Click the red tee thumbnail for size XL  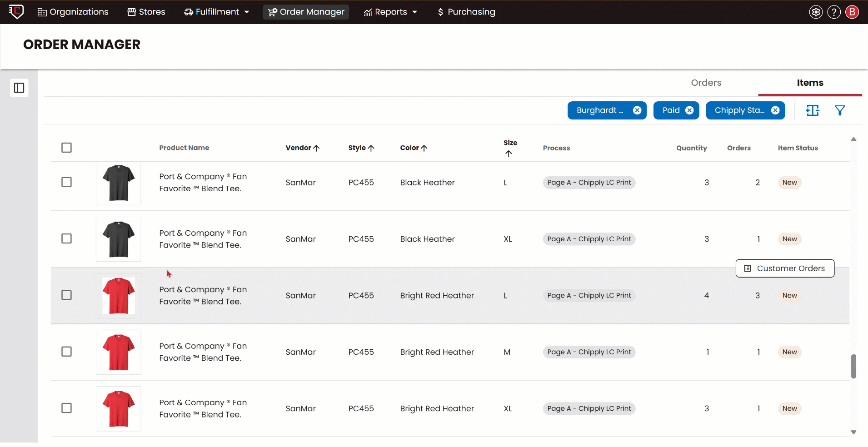(x=119, y=408)
